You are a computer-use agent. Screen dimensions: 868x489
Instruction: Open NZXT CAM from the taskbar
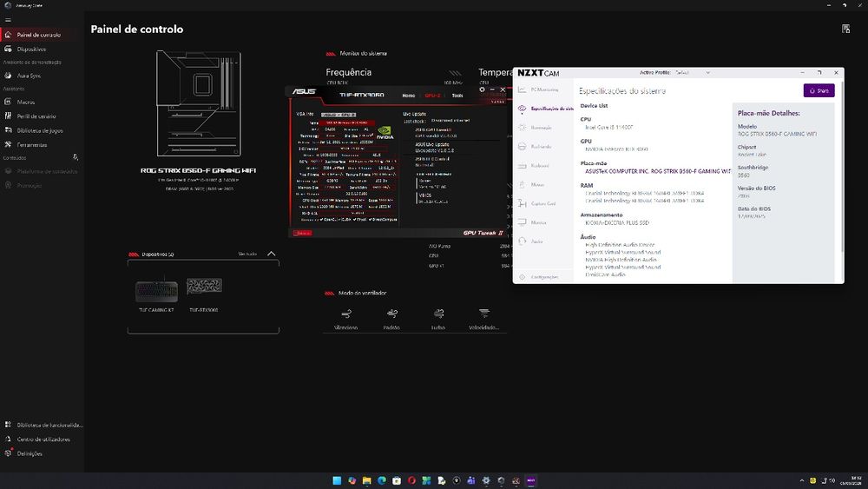[x=531, y=480]
